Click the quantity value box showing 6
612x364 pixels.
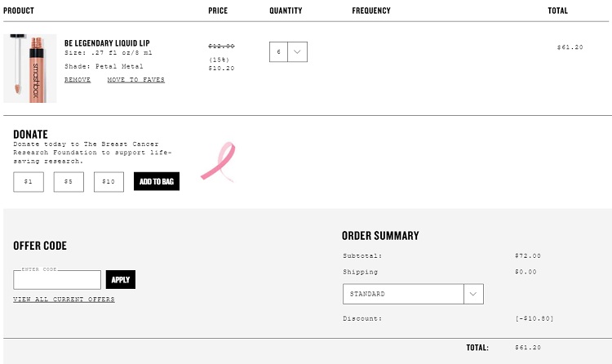[279, 52]
